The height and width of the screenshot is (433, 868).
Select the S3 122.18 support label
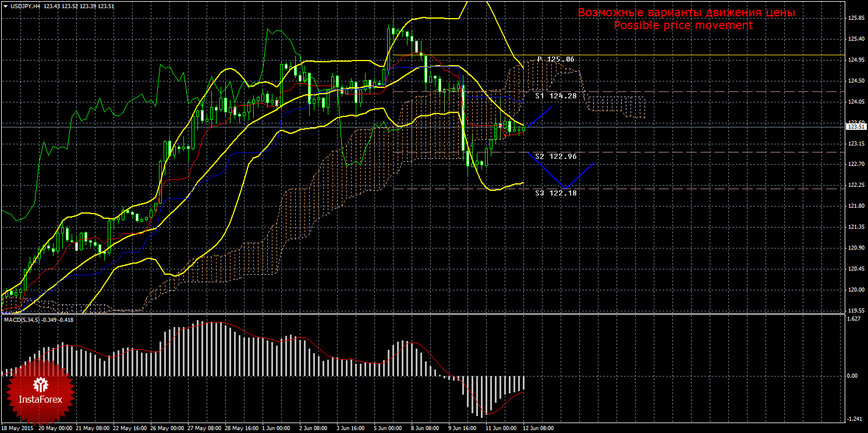click(555, 193)
